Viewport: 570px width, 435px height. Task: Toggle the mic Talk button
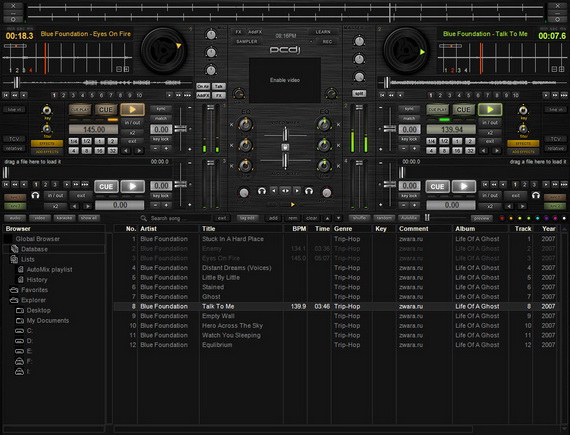click(x=219, y=86)
